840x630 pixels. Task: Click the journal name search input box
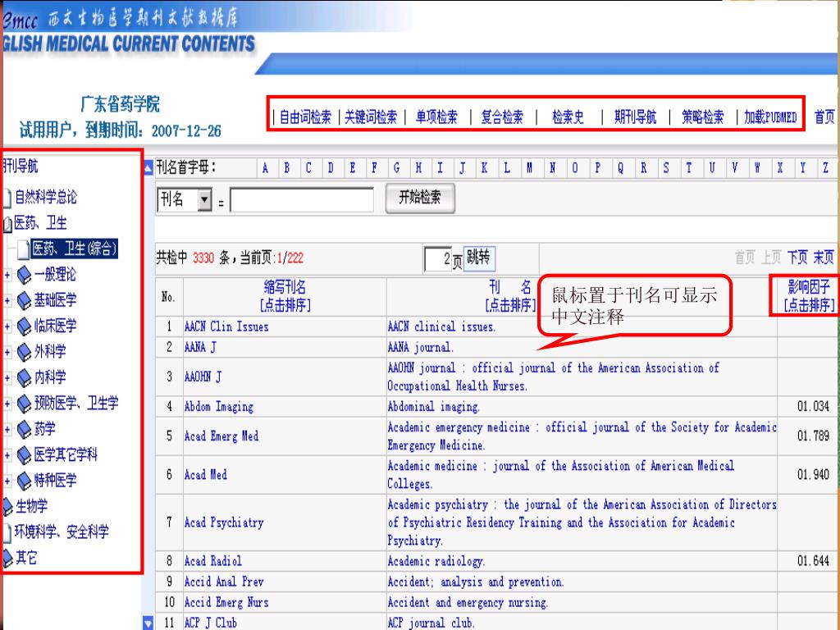[302, 200]
